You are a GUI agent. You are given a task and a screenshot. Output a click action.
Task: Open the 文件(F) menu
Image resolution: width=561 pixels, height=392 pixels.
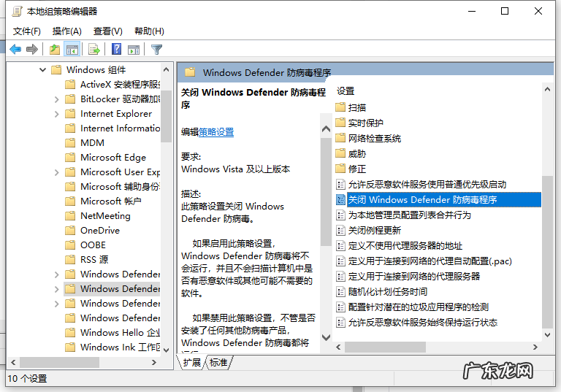(x=27, y=31)
